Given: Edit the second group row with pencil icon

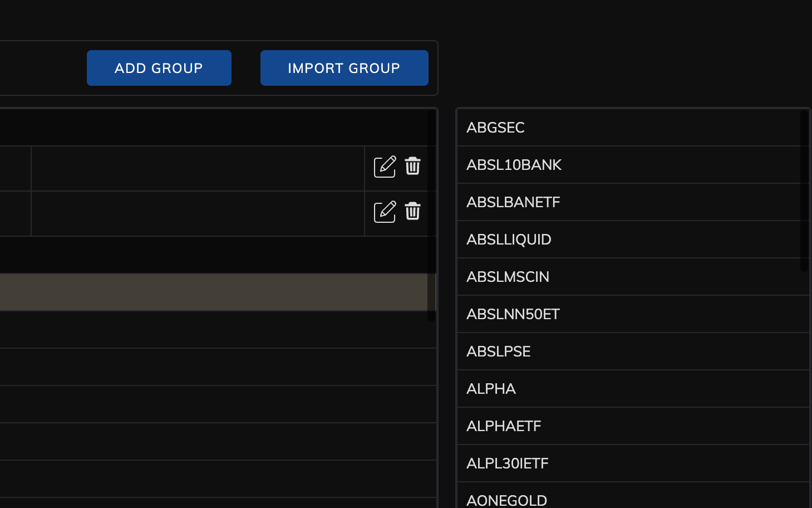Looking at the screenshot, I should [385, 212].
